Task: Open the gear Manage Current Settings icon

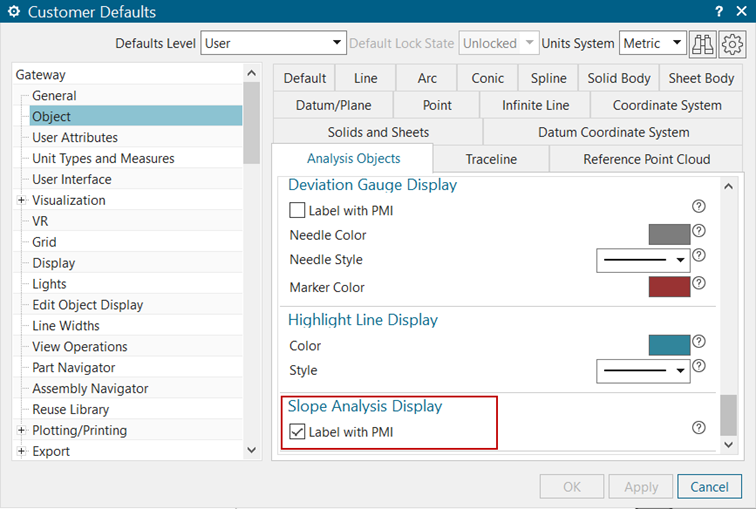Action: 732,44
